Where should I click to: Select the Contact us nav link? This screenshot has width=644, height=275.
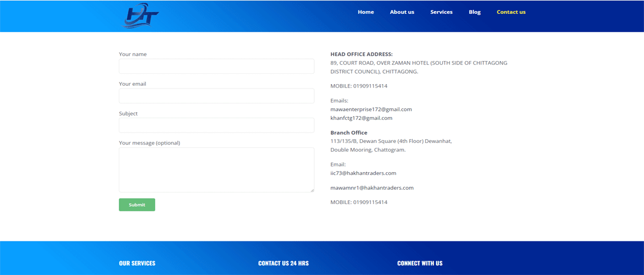pos(511,12)
